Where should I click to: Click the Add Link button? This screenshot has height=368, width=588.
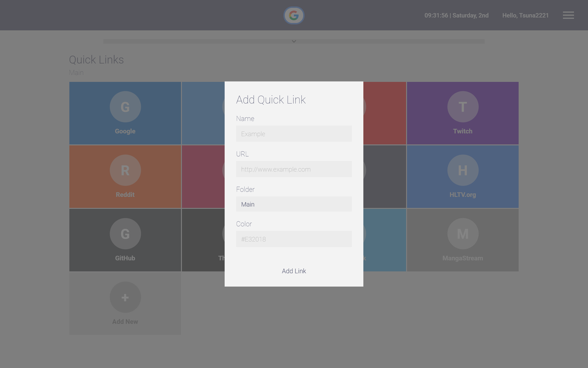tap(294, 271)
